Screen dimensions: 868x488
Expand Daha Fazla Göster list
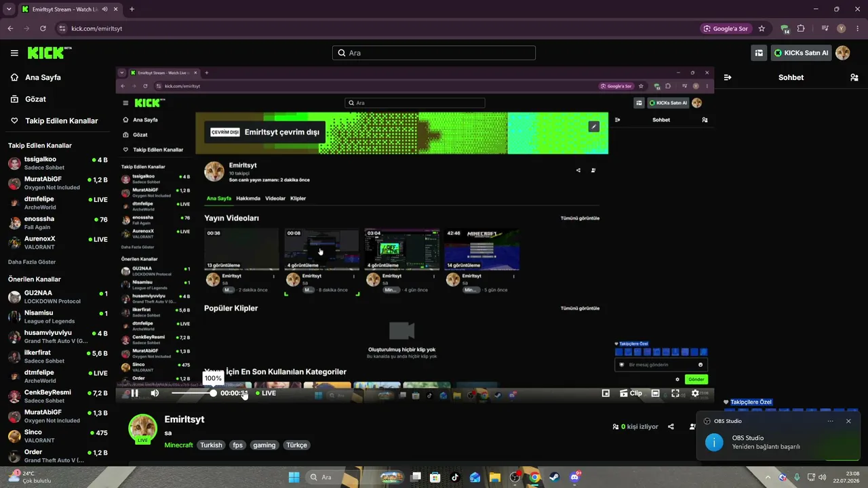pyautogui.click(x=32, y=262)
